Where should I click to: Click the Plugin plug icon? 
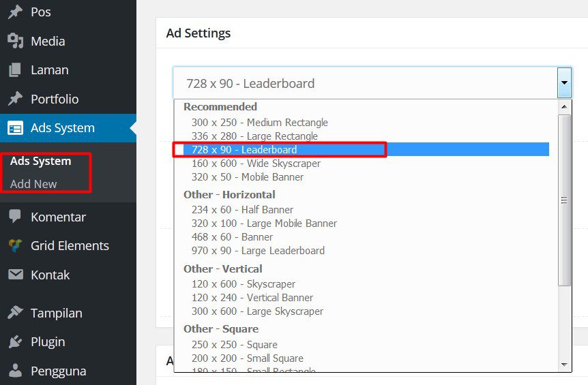[x=16, y=341]
